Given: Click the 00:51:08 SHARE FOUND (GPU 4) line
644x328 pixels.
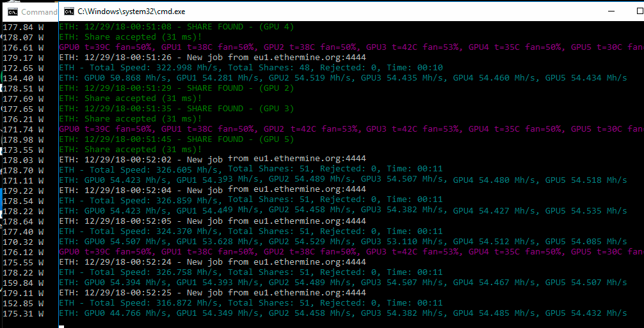Looking at the screenshot, I should pyautogui.click(x=177, y=27).
